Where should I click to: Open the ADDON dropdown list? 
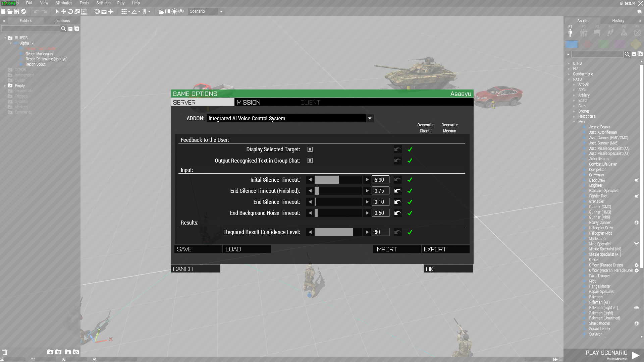pyautogui.click(x=370, y=118)
